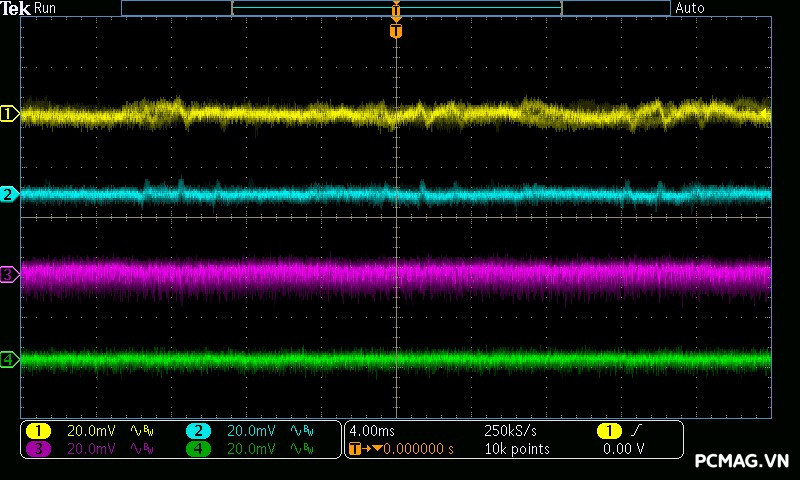Select the green channel 4 ground marker
800x480 pixels.
pyautogui.click(x=9, y=359)
